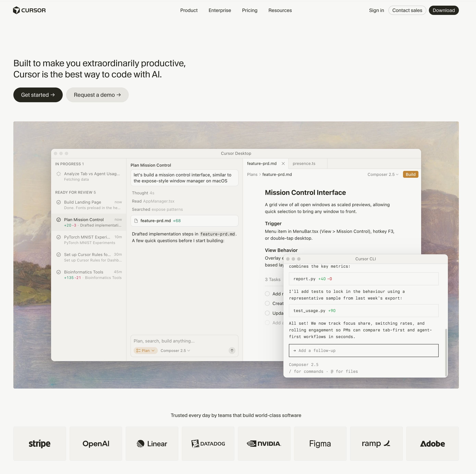Screen dimensions: 476x474
Task: Click the Linear logo card
Action: [x=152, y=444]
